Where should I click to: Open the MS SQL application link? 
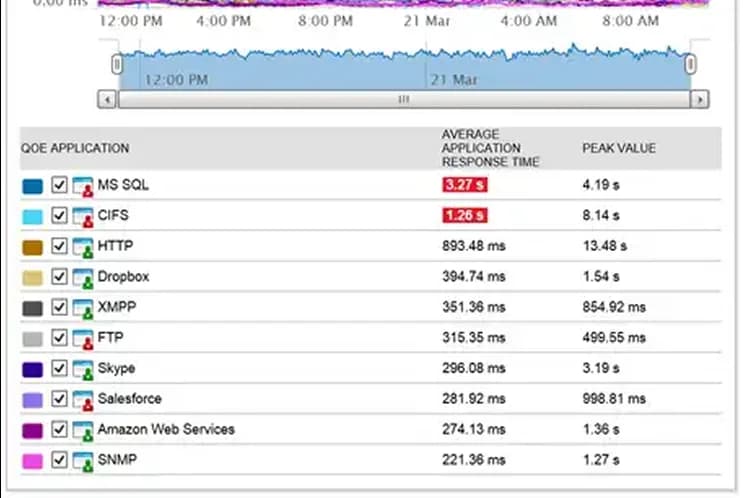[x=123, y=185]
